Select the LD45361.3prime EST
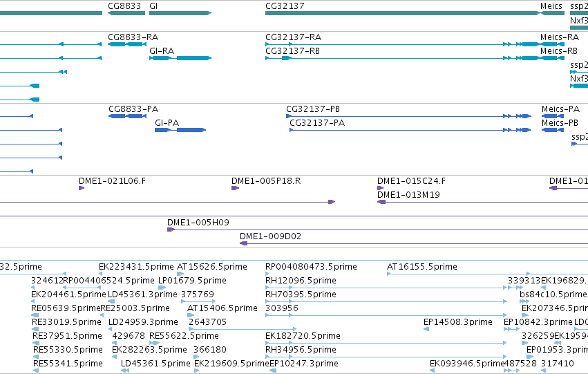Image resolution: width=588 pixels, height=374 pixels. click(142, 294)
